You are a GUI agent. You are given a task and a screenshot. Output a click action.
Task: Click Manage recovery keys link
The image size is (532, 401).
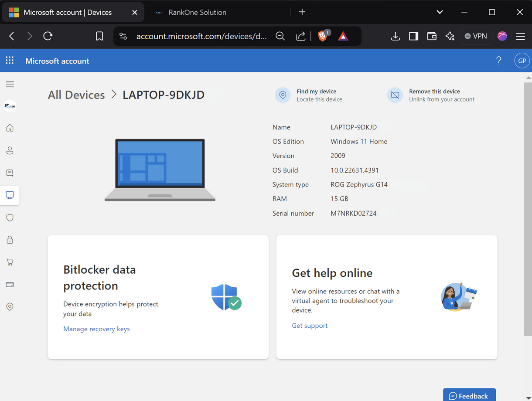96,329
